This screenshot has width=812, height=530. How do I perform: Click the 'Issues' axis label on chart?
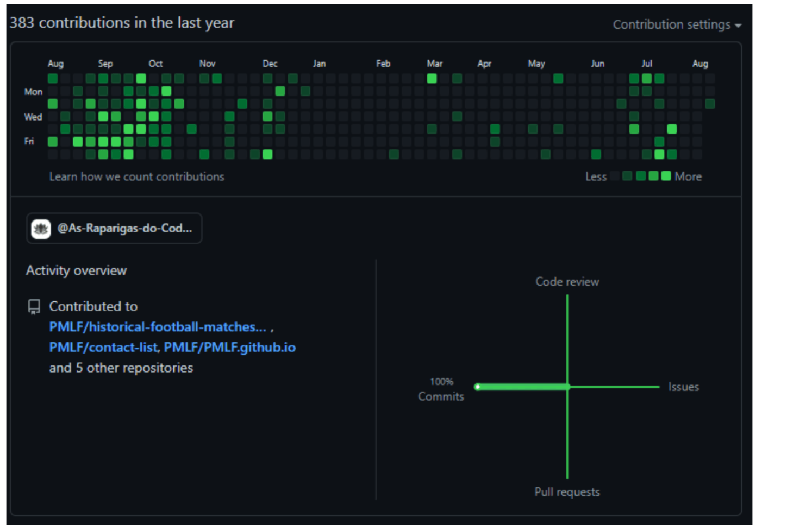tap(683, 387)
